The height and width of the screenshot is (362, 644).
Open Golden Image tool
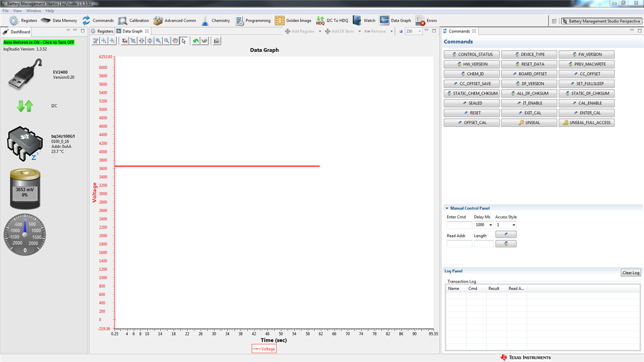pos(293,20)
